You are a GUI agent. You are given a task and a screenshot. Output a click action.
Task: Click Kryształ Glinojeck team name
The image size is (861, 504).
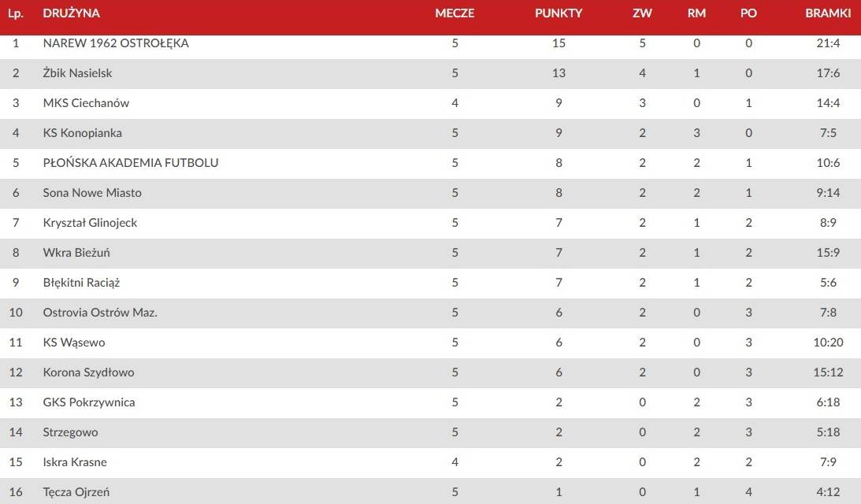pos(90,222)
